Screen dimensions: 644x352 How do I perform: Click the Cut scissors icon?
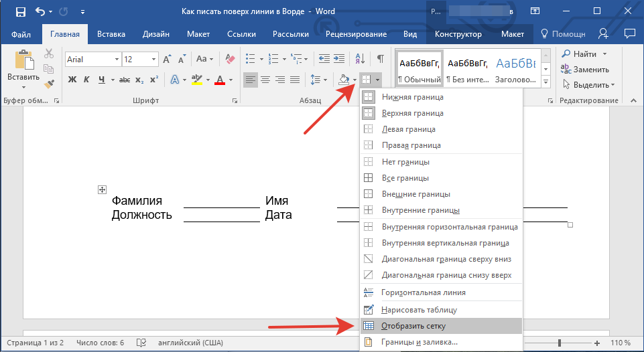49,54
